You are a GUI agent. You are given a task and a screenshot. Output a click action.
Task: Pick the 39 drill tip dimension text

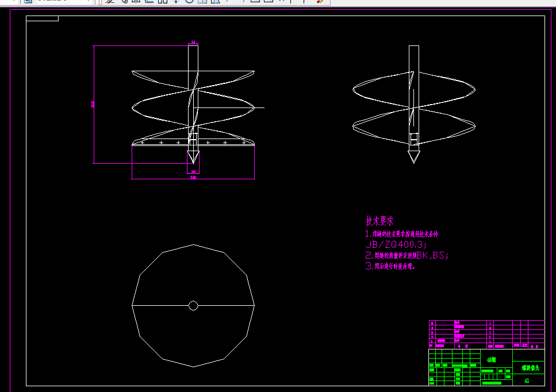pyautogui.click(x=193, y=172)
